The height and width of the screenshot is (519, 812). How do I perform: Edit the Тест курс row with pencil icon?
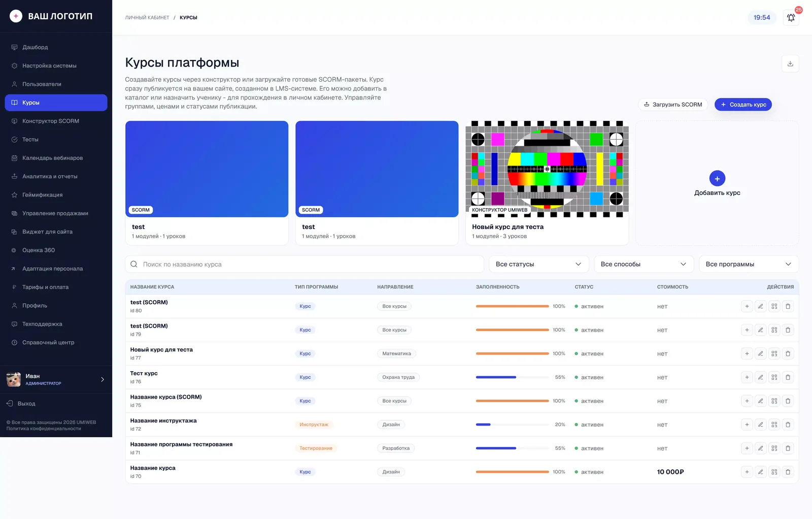tap(760, 377)
